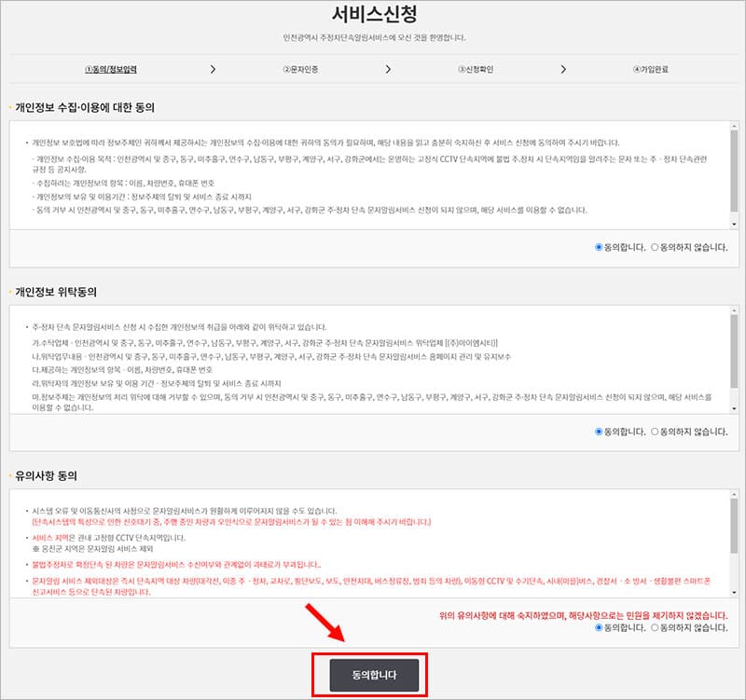Image resolution: width=746 pixels, height=700 pixels.
Task: Click scroll-up arrow in 개인정보 수집·이용 box
Action: click(x=734, y=124)
